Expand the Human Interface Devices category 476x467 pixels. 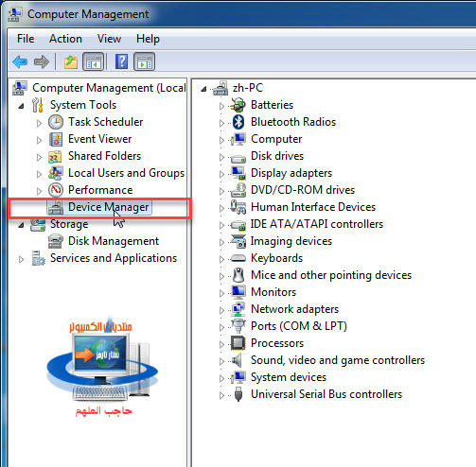(221, 208)
